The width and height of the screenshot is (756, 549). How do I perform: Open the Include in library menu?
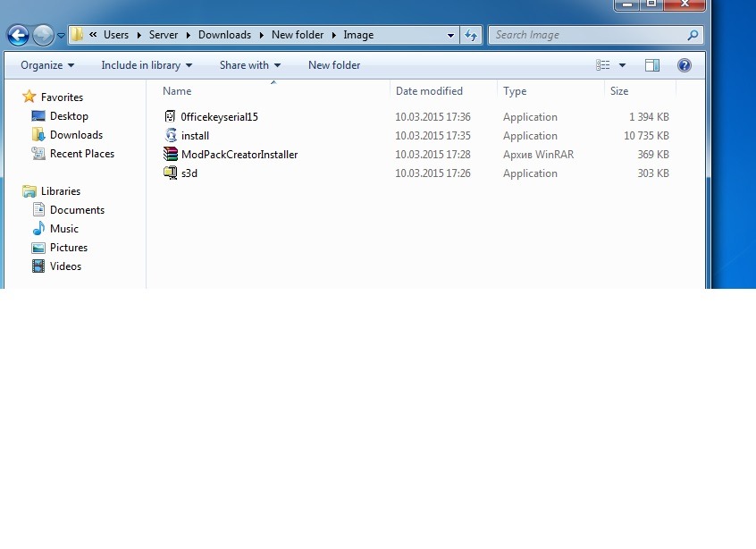tap(147, 65)
